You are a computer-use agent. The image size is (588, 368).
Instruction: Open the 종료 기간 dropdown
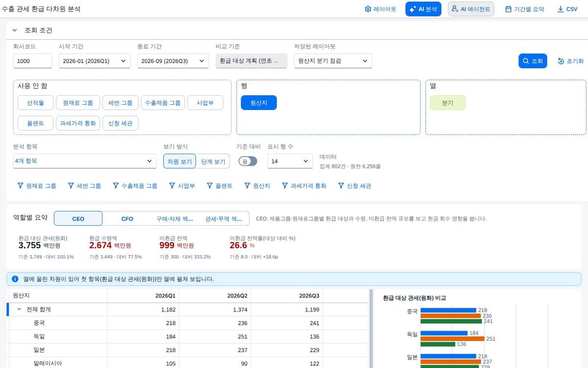(x=173, y=61)
